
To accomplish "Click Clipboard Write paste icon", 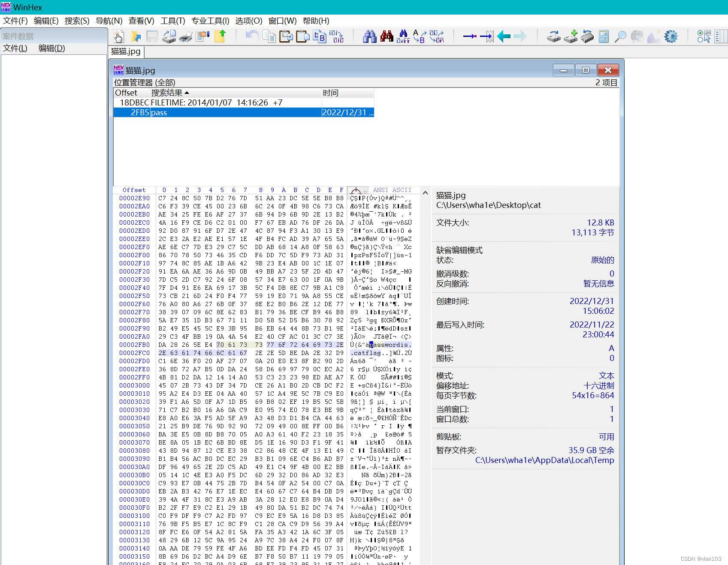I will point(286,36).
